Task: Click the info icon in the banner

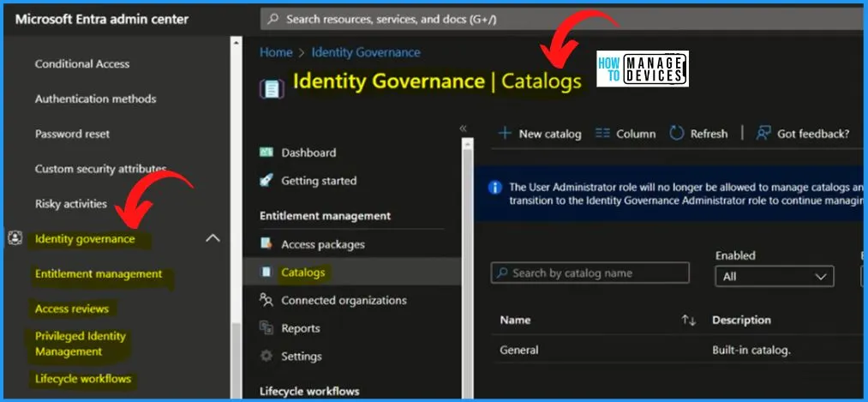Action: tap(495, 187)
